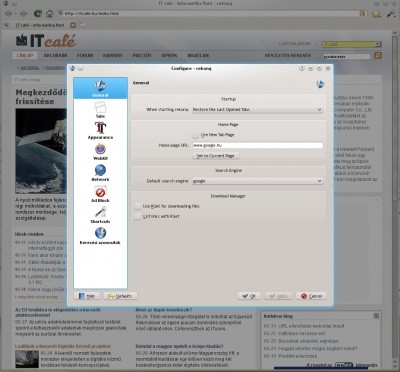Open the Network settings section
The image size is (400, 372).
(x=100, y=173)
